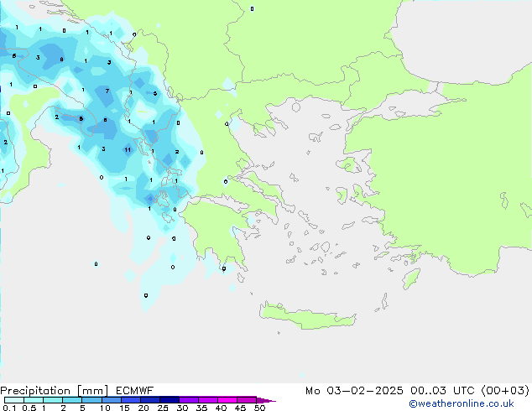Click the 5 mm light blue legend swatch
This screenshot has width=532, height=411.
coord(92,400)
